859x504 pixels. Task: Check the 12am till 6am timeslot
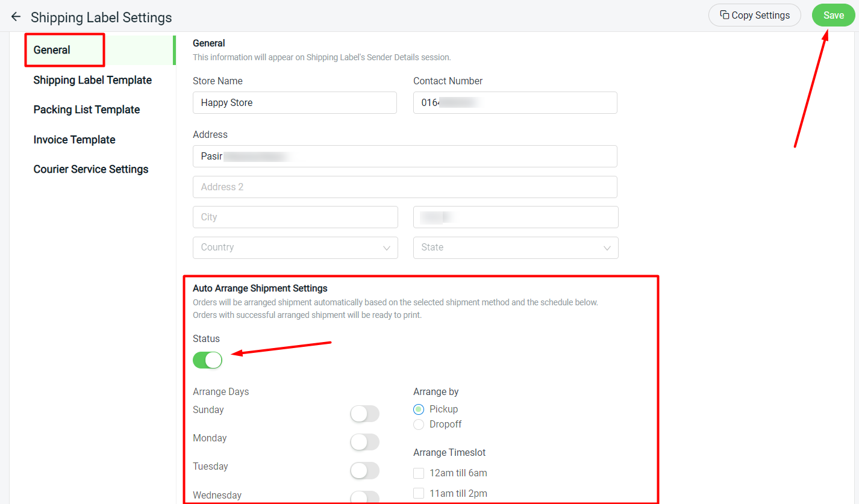tap(419, 473)
